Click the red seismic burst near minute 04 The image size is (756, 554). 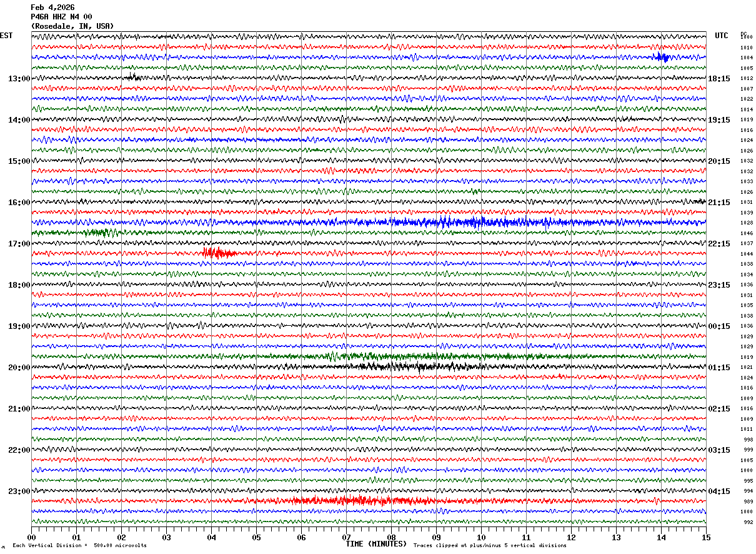[x=219, y=253]
